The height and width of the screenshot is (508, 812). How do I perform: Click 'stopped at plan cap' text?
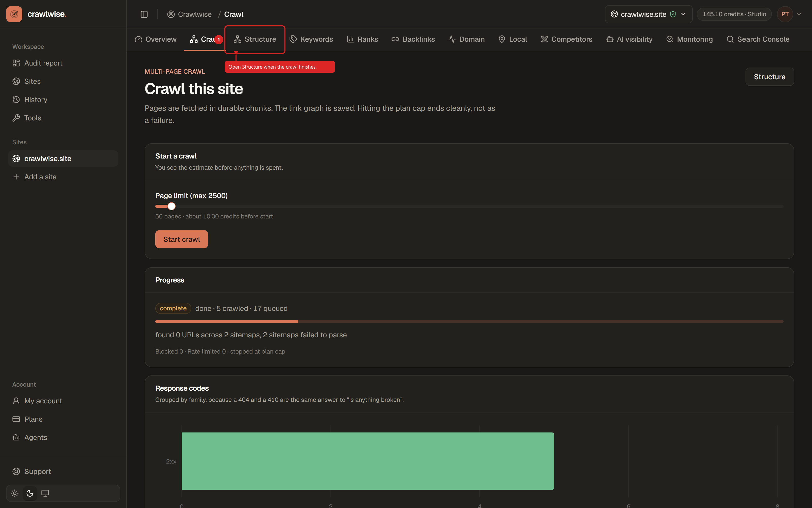(257, 352)
